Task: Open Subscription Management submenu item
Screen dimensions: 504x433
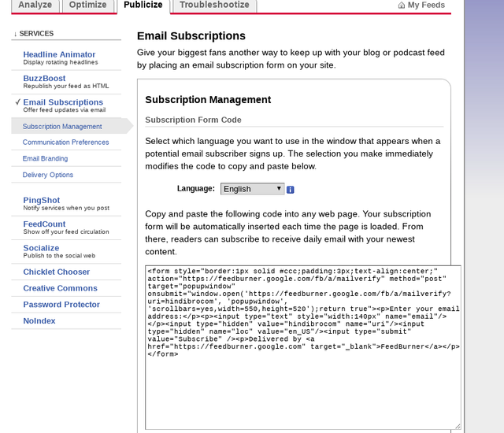Action: tap(62, 126)
